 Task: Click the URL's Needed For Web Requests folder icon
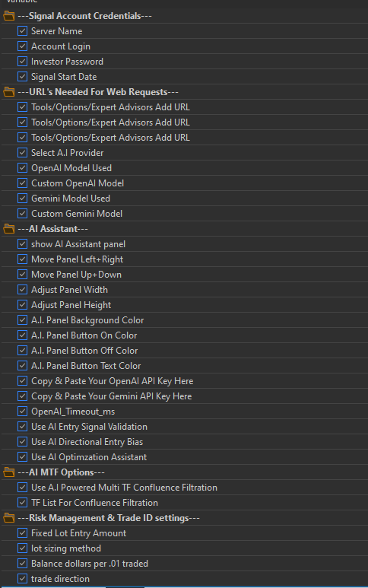[x=9, y=92]
